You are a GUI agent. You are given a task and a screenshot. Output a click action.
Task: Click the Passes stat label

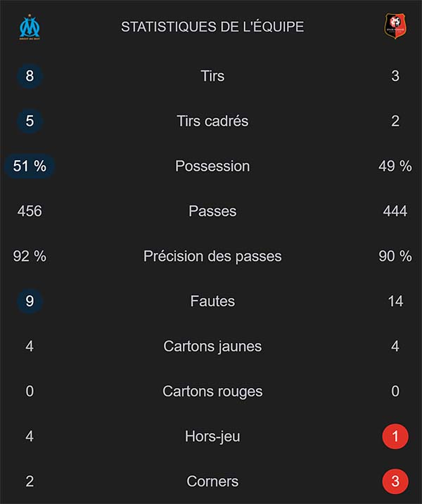pyautogui.click(x=212, y=211)
